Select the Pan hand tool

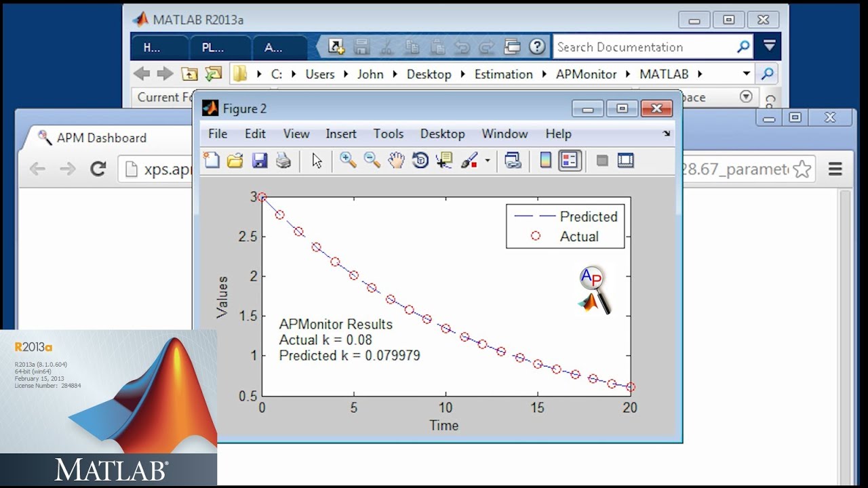coord(396,161)
